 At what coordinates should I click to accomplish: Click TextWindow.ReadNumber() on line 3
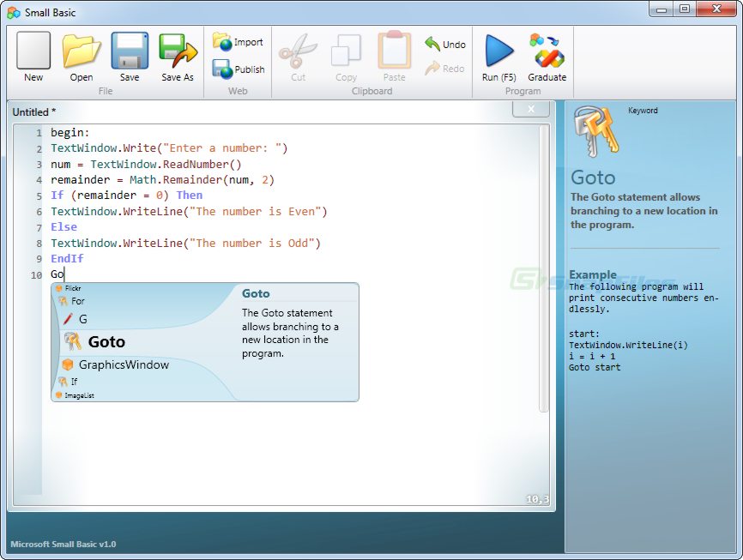tap(166, 164)
